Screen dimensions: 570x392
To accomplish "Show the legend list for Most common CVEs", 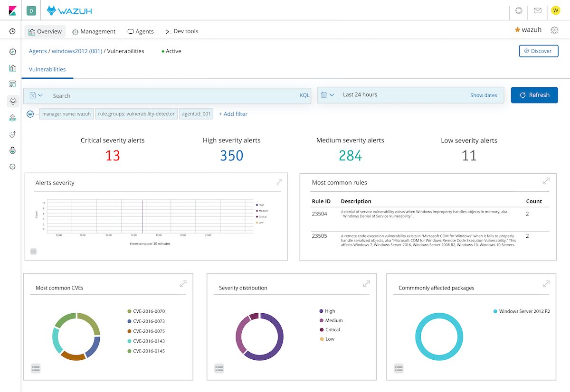I will 36,368.
